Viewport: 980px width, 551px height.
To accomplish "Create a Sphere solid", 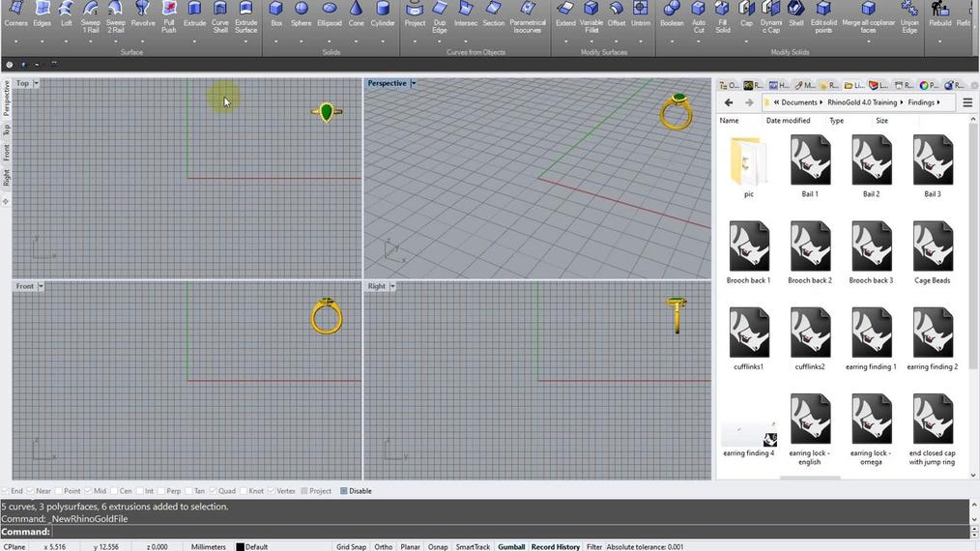I will click(x=301, y=15).
